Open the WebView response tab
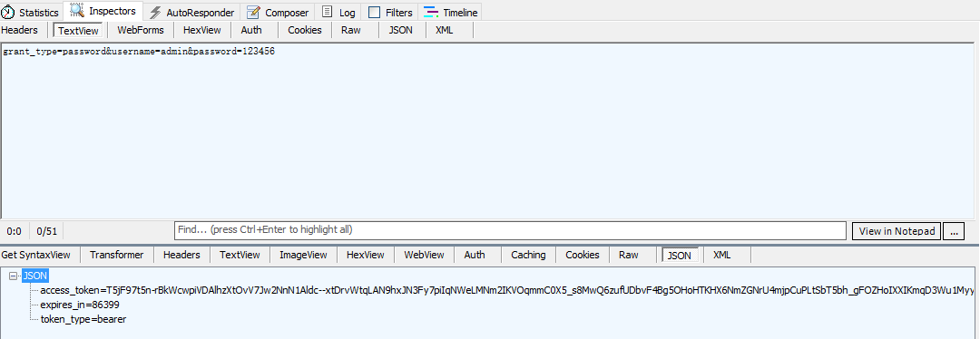This screenshot has height=339, width=980. pyautogui.click(x=425, y=255)
